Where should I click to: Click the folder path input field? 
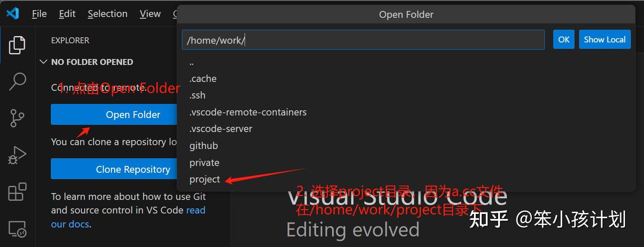pos(363,39)
